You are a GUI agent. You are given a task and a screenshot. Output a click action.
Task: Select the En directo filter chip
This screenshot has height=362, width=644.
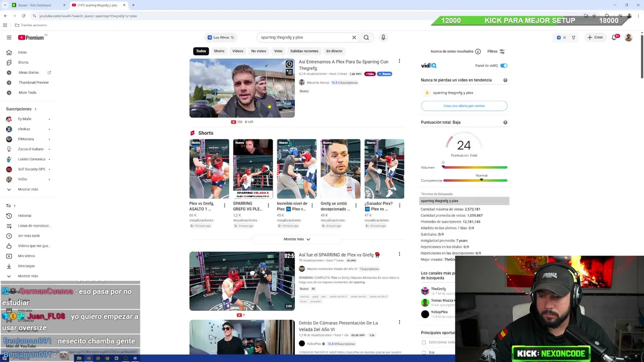point(334,51)
